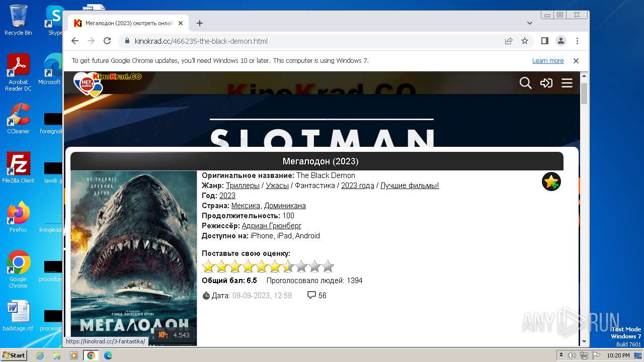Click the Общий бал: 6.5 score text
644x362 pixels.
coord(229,281)
